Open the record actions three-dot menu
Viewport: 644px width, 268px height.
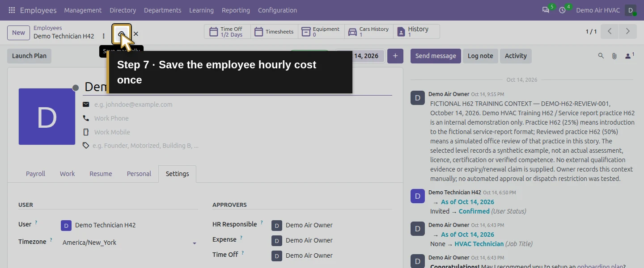pyautogui.click(x=104, y=36)
